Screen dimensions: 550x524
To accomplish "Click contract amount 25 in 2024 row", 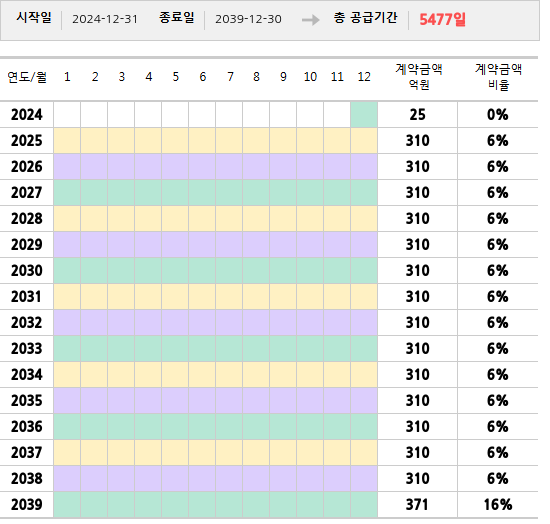I will 417,115.
